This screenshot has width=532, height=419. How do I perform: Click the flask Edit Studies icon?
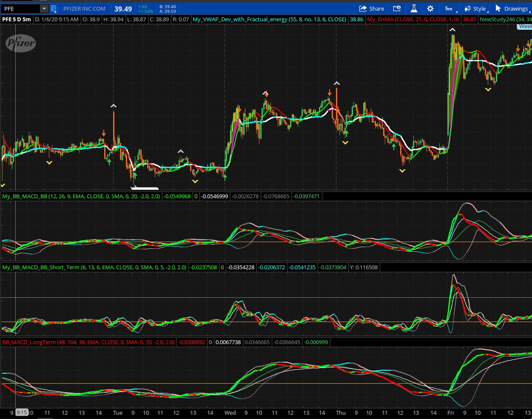(x=414, y=8)
